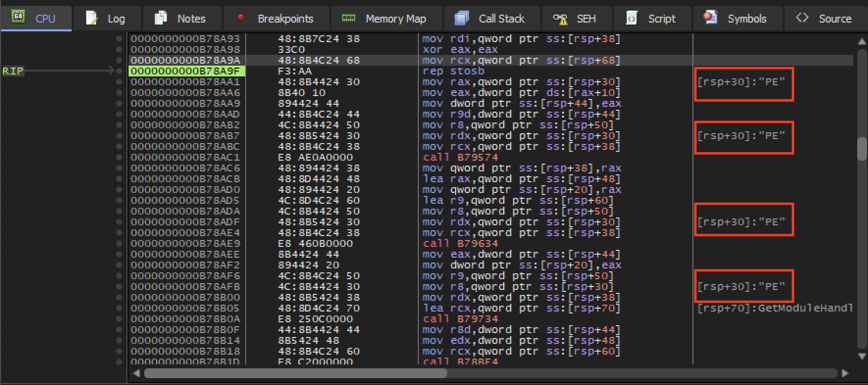Click the Memory Map chip icon

click(348, 18)
